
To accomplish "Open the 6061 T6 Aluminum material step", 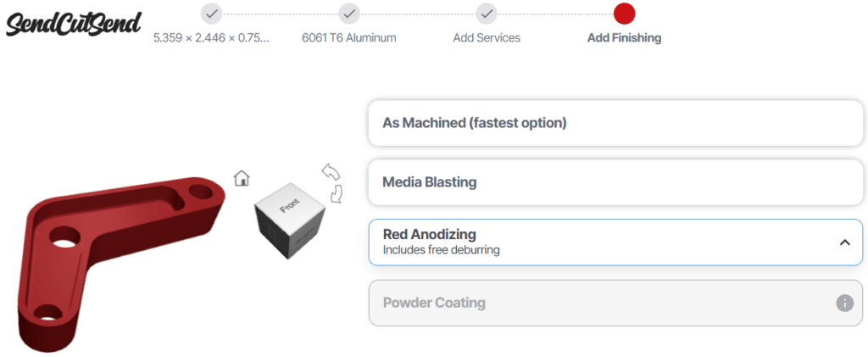I will 349,38.
